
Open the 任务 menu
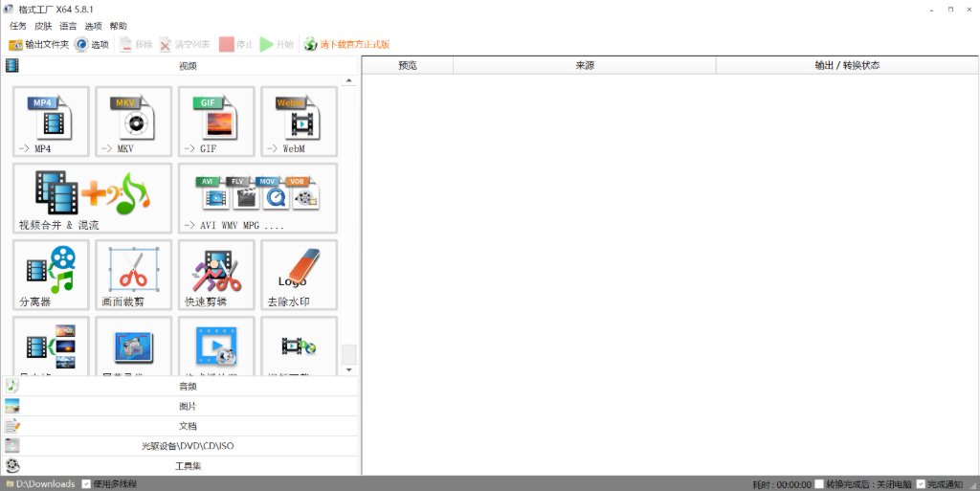tap(18, 26)
